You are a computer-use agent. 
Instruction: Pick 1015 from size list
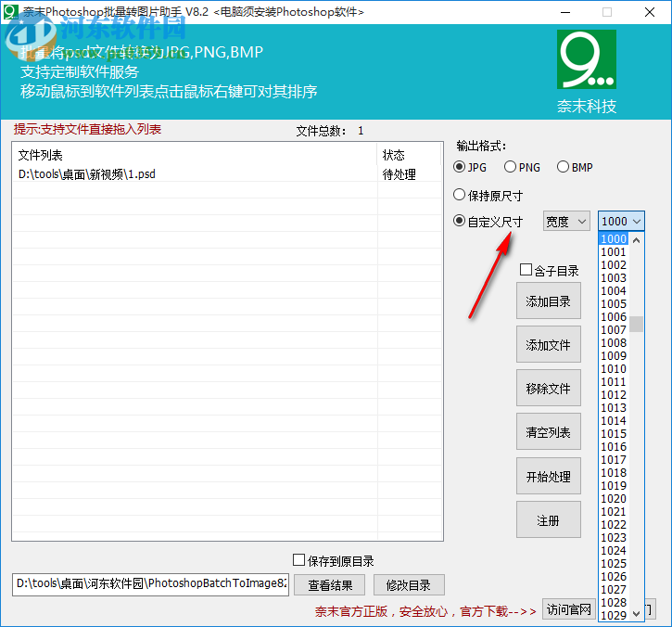614,433
